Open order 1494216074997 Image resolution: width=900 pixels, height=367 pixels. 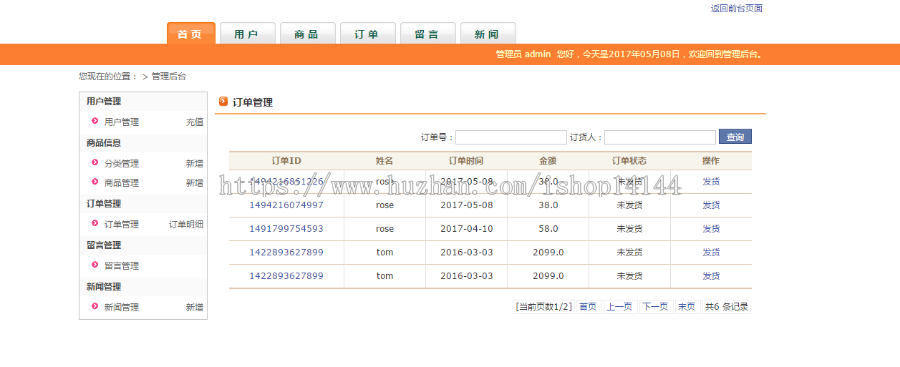(286, 205)
